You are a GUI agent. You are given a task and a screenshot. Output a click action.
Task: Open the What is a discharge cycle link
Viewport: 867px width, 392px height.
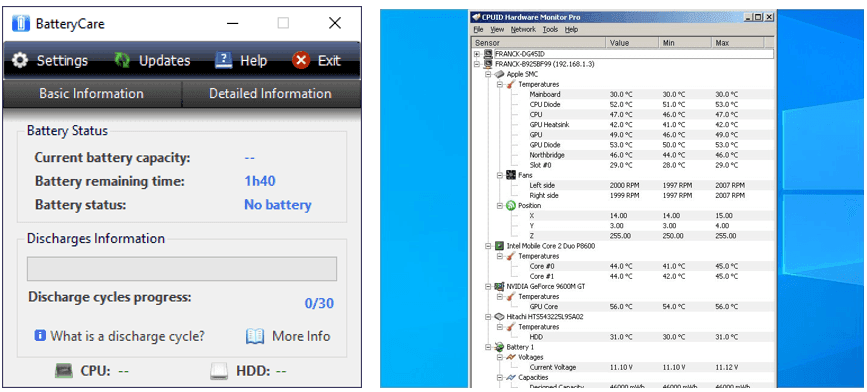[128, 336]
